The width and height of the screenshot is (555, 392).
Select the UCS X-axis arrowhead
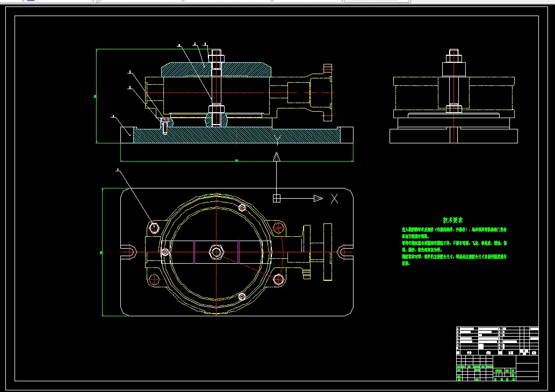pos(318,199)
